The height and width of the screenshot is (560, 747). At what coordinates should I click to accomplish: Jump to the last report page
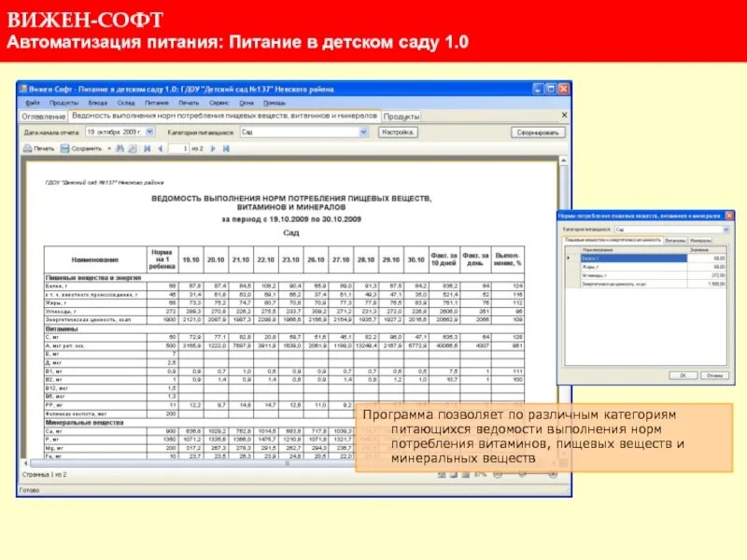click(226, 148)
